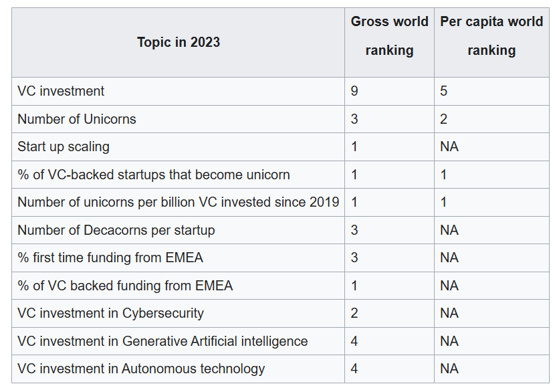Click gross ranking value 9 for VC investment

[x=354, y=91]
